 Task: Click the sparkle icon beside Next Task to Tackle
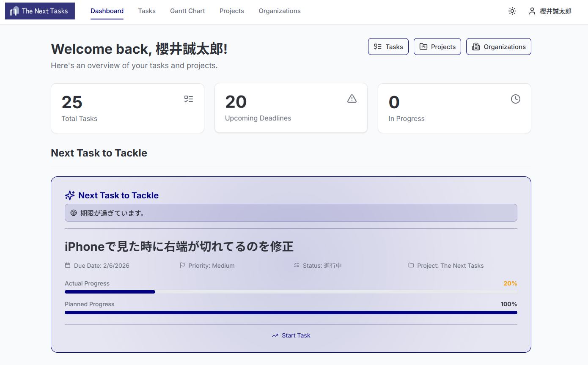pyautogui.click(x=69, y=195)
